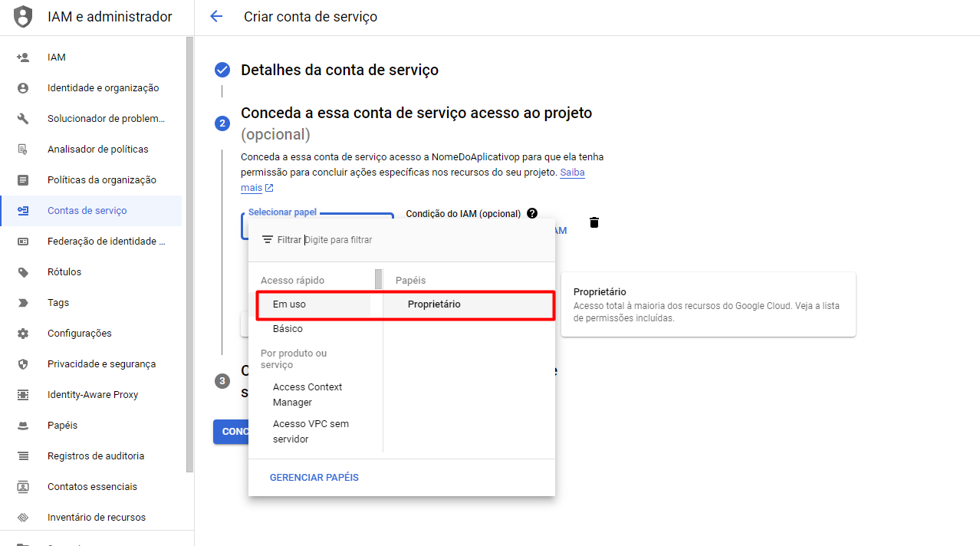Image resolution: width=980 pixels, height=546 pixels.
Task: Click the GERENCIAR PAPÉIS button
Action: pos(314,477)
